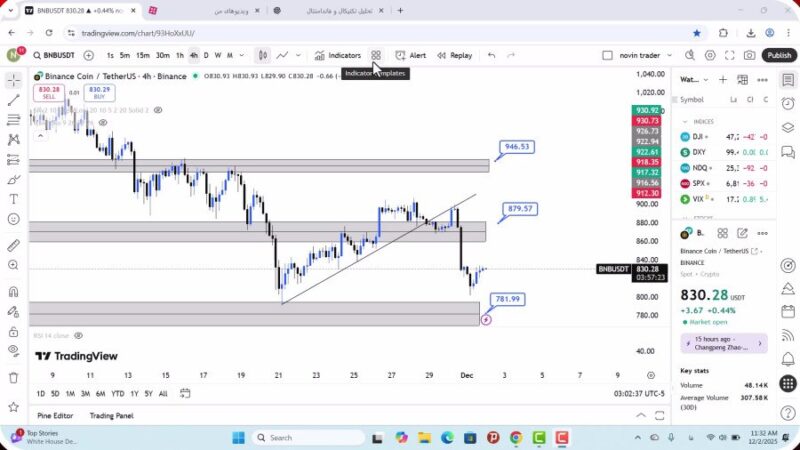Image resolution: width=800 pixels, height=450 pixels.
Task: Open the Pine Editor tab
Action: (x=57, y=415)
